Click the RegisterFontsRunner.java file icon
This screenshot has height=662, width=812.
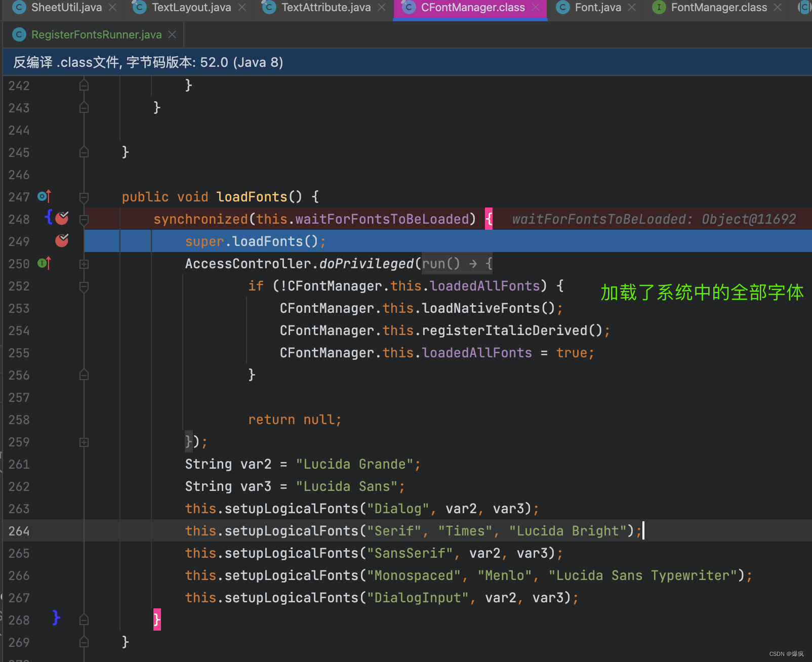19,34
